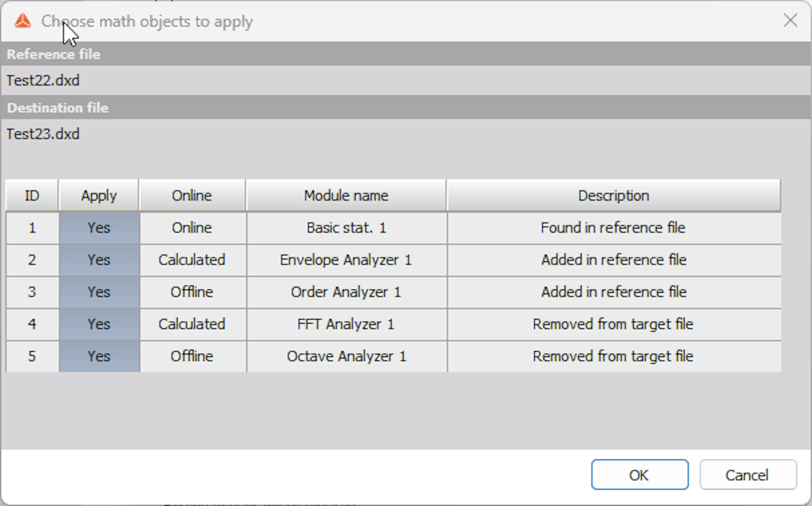
Task: Click 'Found in reference file' description cell
Action: click(x=614, y=228)
